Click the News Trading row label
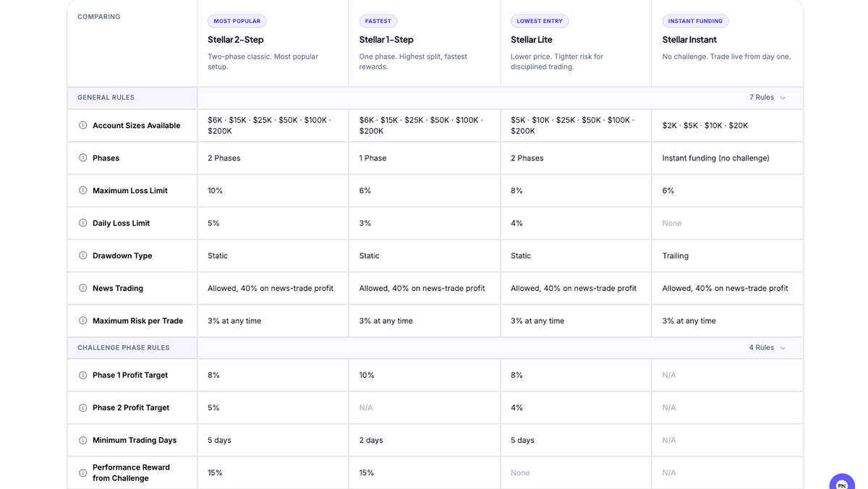The height and width of the screenshot is (489, 868). [x=118, y=288]
